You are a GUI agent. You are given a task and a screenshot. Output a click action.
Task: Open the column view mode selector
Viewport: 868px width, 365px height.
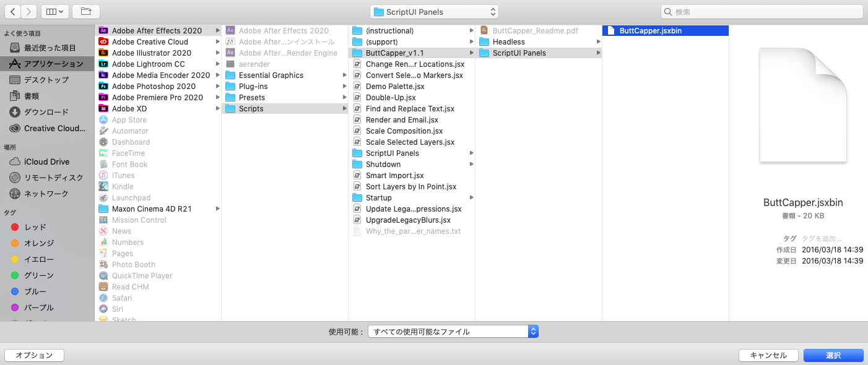point(55,12)
